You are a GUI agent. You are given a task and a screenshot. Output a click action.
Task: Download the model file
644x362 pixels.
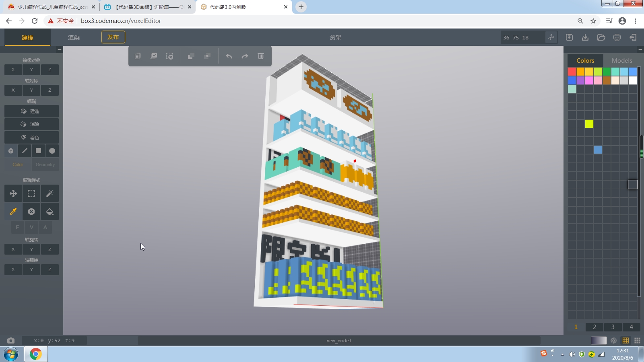[x=585, y=37]
